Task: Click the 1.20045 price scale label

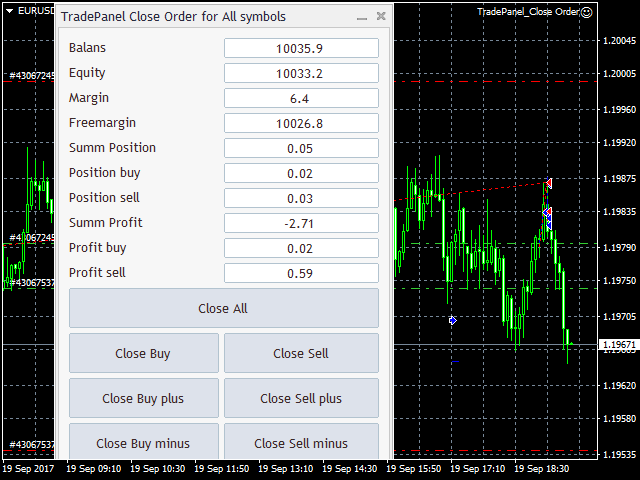Action: coord(619,40)
